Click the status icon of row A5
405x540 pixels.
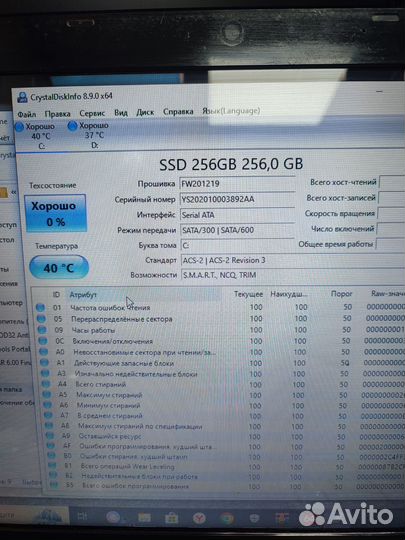click(x=47, y=395)
